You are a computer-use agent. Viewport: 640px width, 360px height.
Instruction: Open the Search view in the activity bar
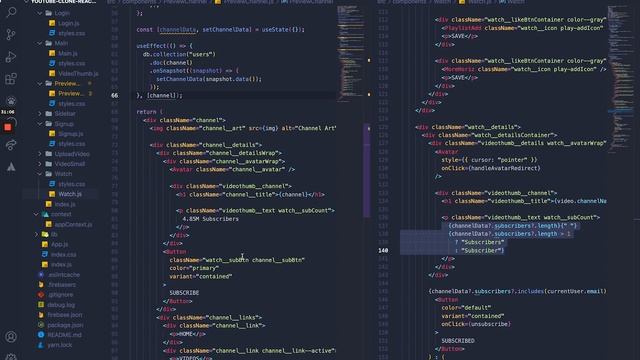pos(11,12)
